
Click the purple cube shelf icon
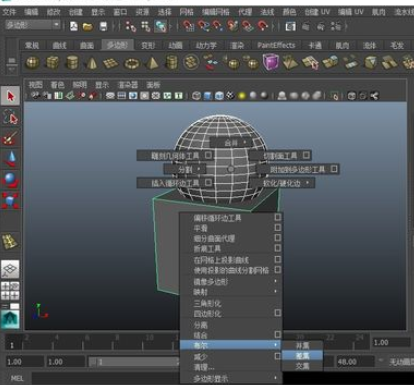(271, 62)
